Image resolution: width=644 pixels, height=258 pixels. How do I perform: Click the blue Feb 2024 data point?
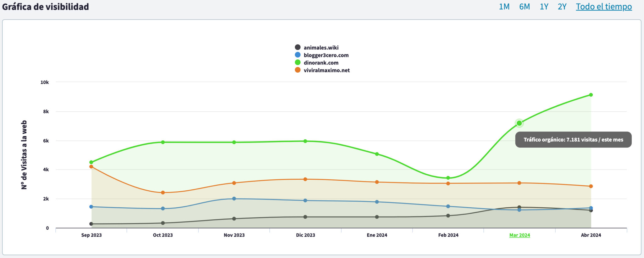(x=448, y=206)
